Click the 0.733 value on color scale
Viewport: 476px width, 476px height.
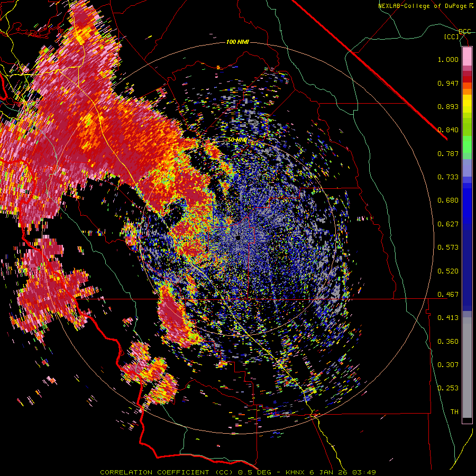(x=448, y=177)
